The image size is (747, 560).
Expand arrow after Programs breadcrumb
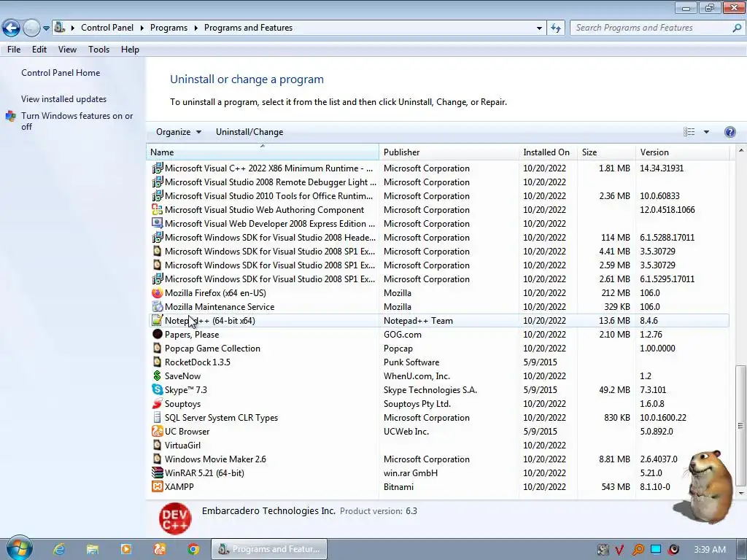pyautogui.click(x=196, y=28)
